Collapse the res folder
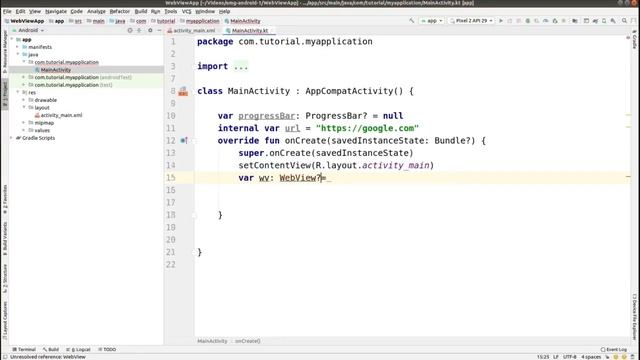Image resolution: width=640 pixels, height=360 pixels. 18,92
